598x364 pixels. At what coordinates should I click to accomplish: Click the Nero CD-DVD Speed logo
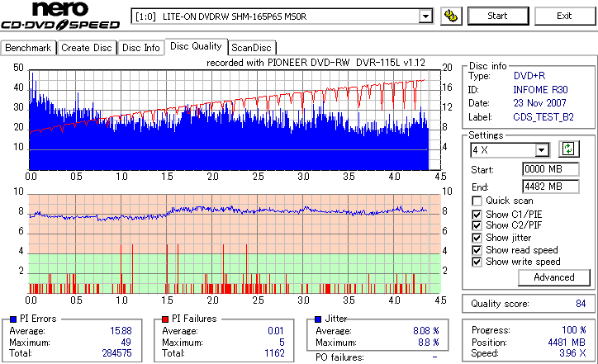(60, 16)
